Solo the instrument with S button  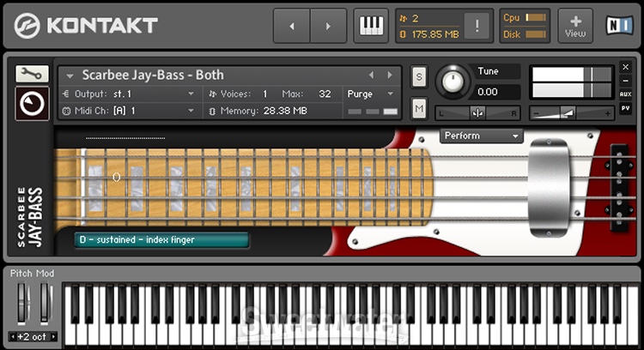[419, 76]
